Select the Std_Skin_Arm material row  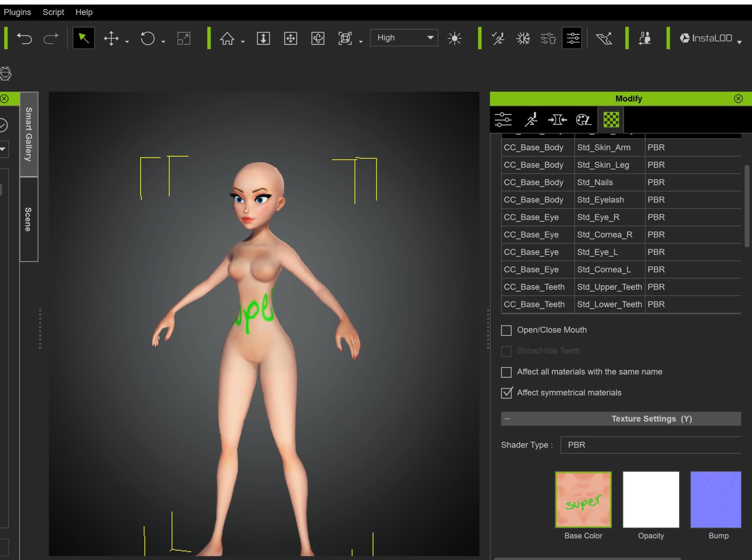pos(621,147)
